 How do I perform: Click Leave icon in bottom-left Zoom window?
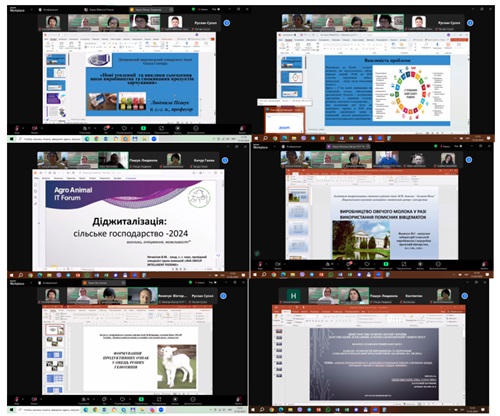point(239,399)
